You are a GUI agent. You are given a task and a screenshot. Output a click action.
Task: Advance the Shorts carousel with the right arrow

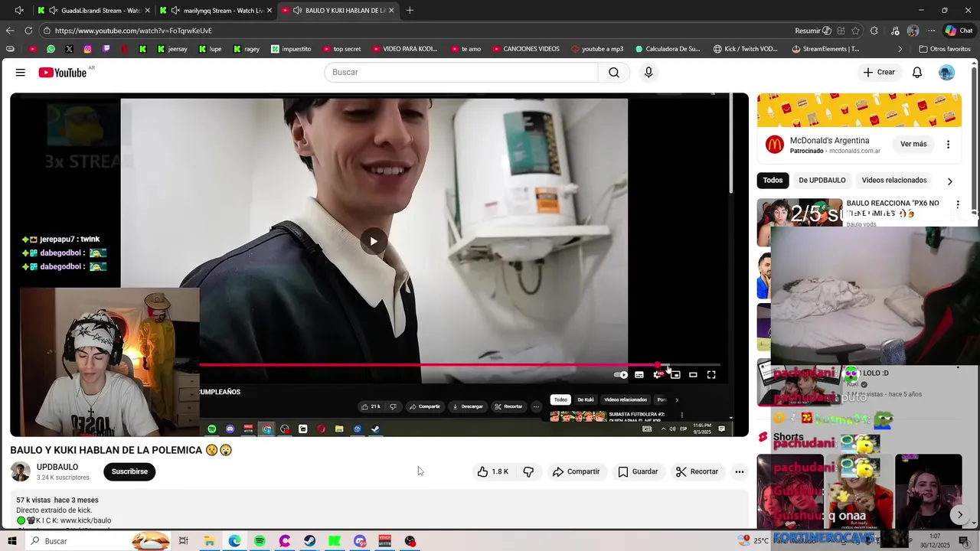[959, 515]
